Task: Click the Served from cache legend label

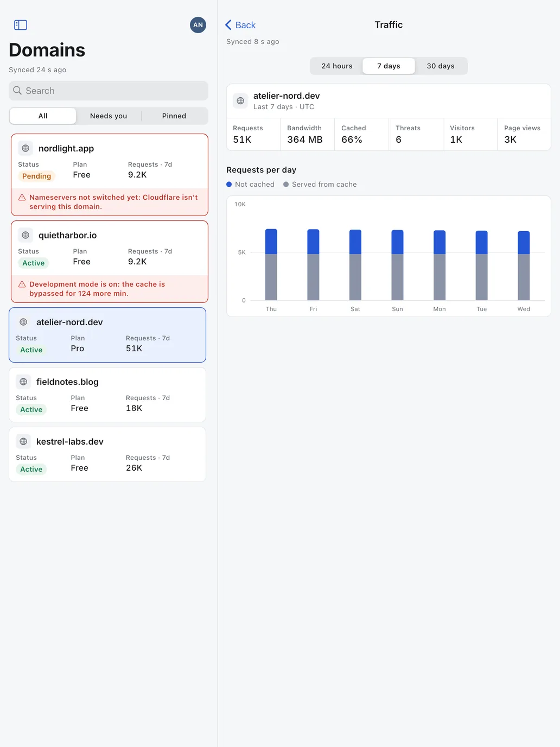Action: 324,185
